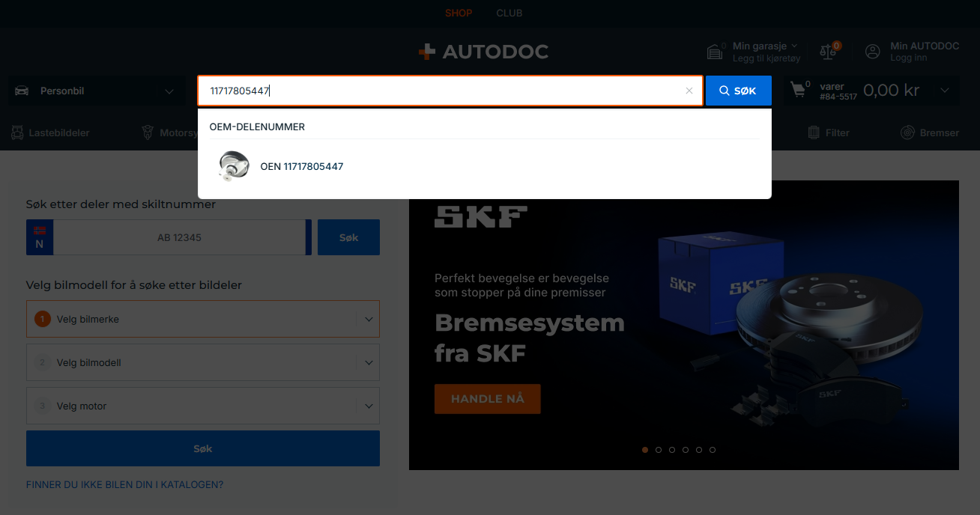
Task: Click the brake disc icon beside Bremser
Action: [907, 132]
